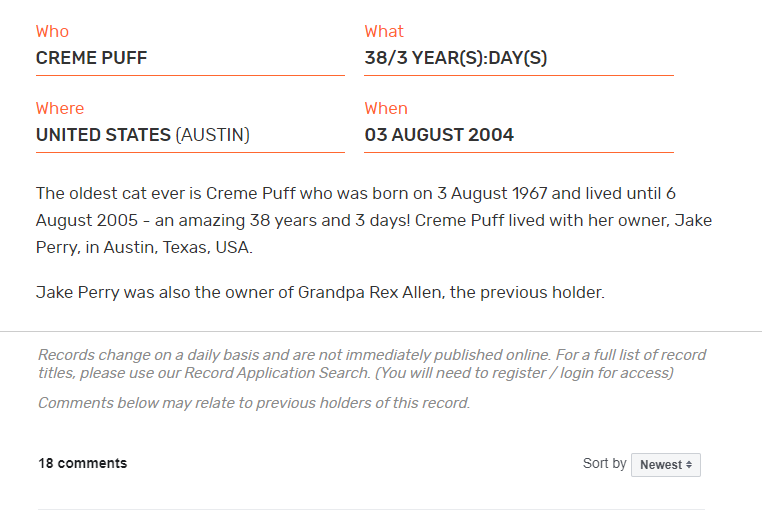Viewport: 762px width, 512px height.
Task: Click the Who field label
Action: click(52, 31)
